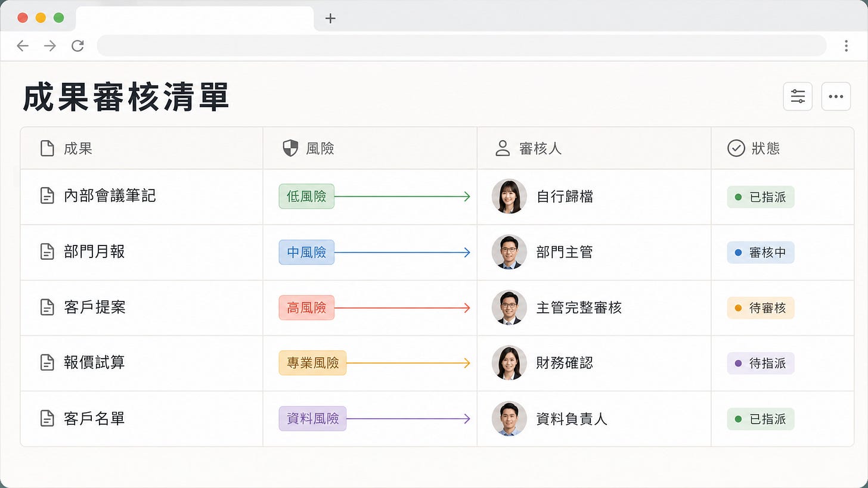Click the green maximize window button
Viewport: 868px width, 488px height.
[x=58, y=17]
